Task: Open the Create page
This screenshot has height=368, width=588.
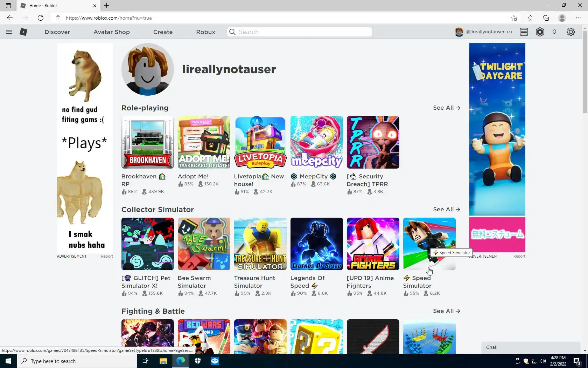Action: tap(163, 32)
